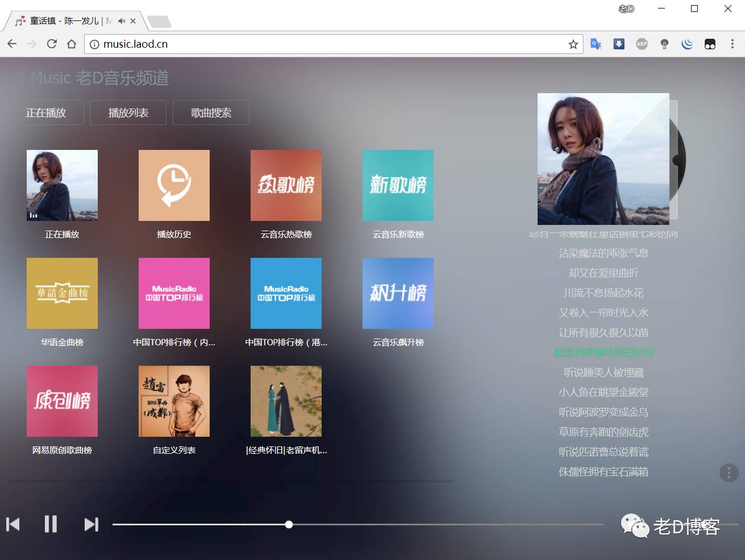Viewport: 745px width, 560px height.
Task: Open the pink 中国TOP排行榜 (内地) tile
Action: [174, 293]
